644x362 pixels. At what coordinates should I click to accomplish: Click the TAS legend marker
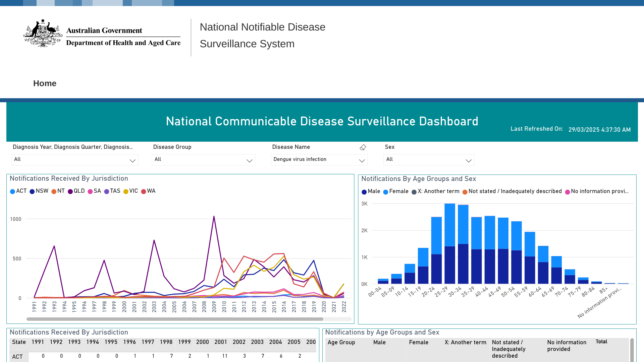107,191
